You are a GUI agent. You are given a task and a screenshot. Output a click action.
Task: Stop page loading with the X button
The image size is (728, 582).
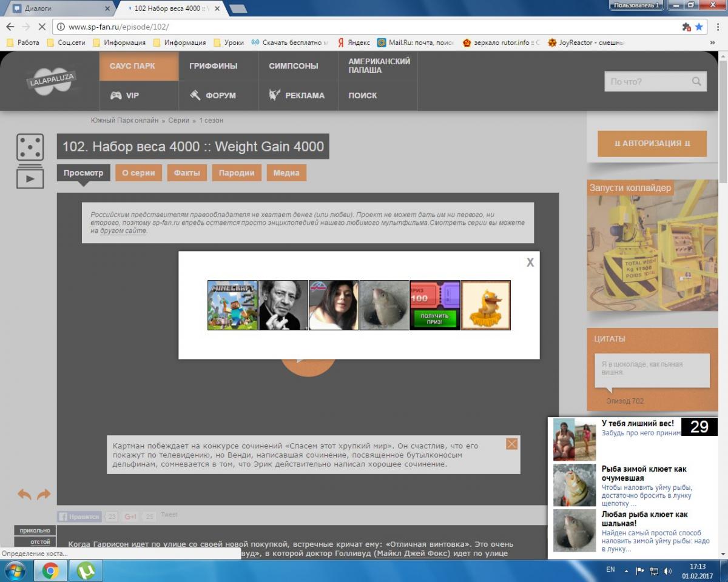point(42,27)
